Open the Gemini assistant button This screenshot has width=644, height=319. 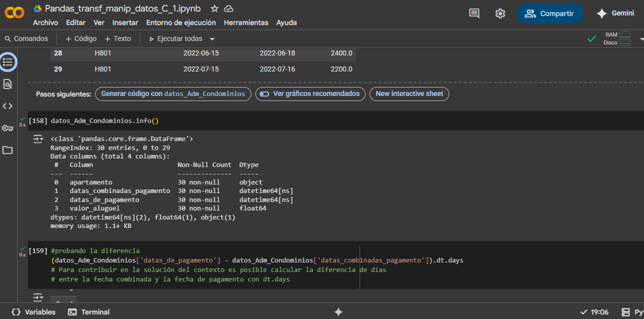[x=615, y=13]
